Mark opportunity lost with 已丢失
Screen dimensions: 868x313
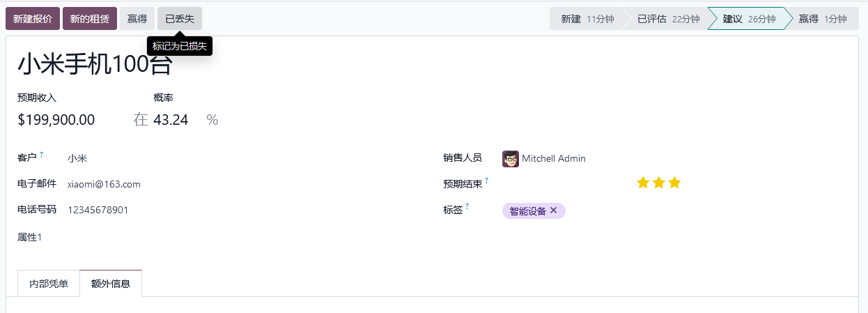(180, 19)
